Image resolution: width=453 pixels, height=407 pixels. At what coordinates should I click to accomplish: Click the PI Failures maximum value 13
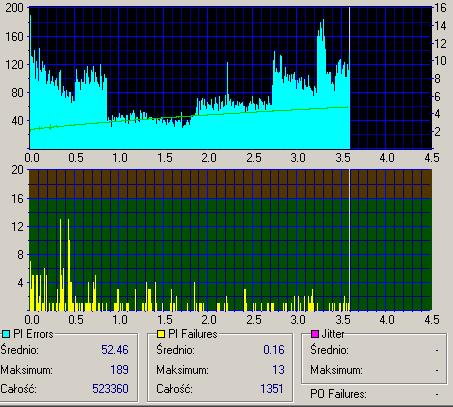pyautogui.click(x=278, y=369)
